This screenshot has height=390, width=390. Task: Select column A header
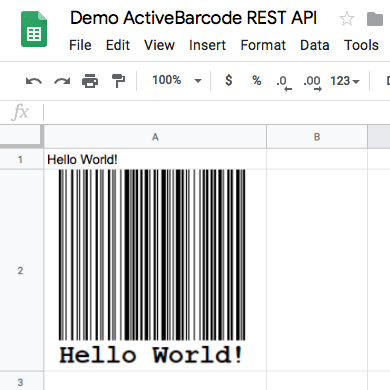click(155, 137)
